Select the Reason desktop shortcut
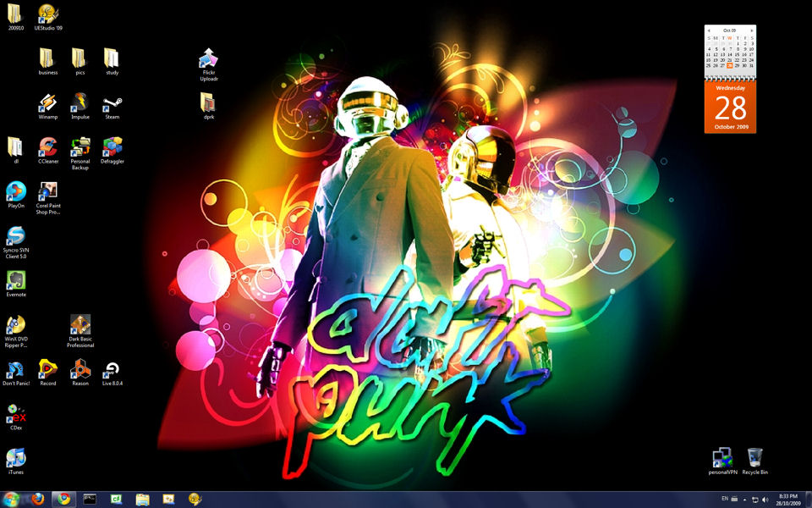The width and height of the screenshot is (812, 508). pyautogui.click(x=80, y=373)
